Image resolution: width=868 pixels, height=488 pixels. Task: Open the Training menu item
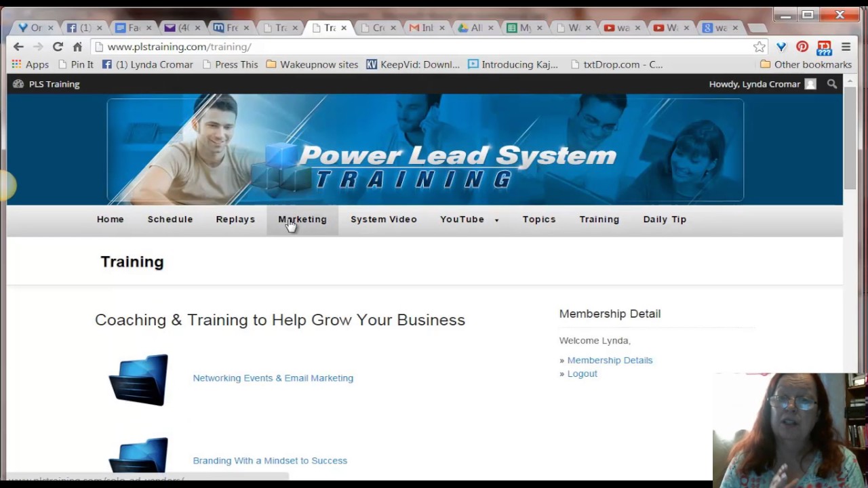(x=599, y=220)
